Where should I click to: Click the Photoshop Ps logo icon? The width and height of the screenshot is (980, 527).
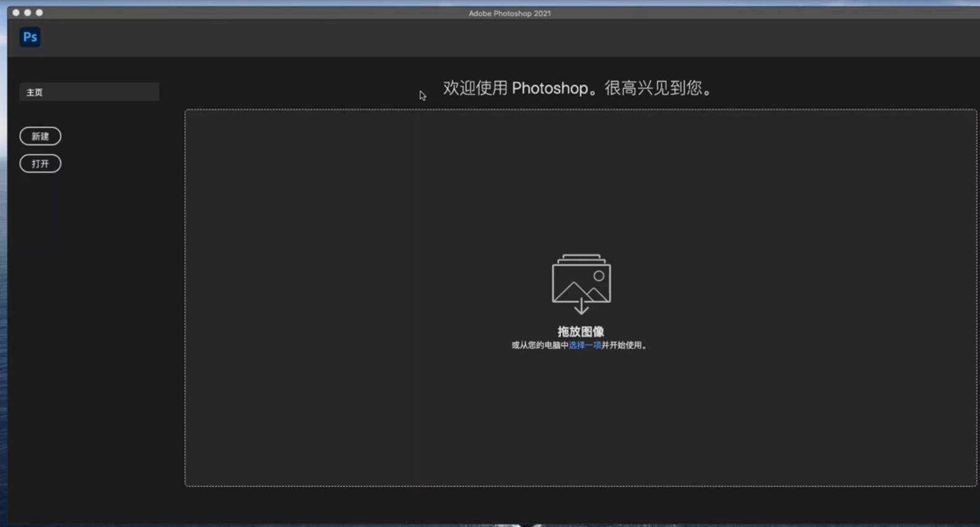(30, 37)
